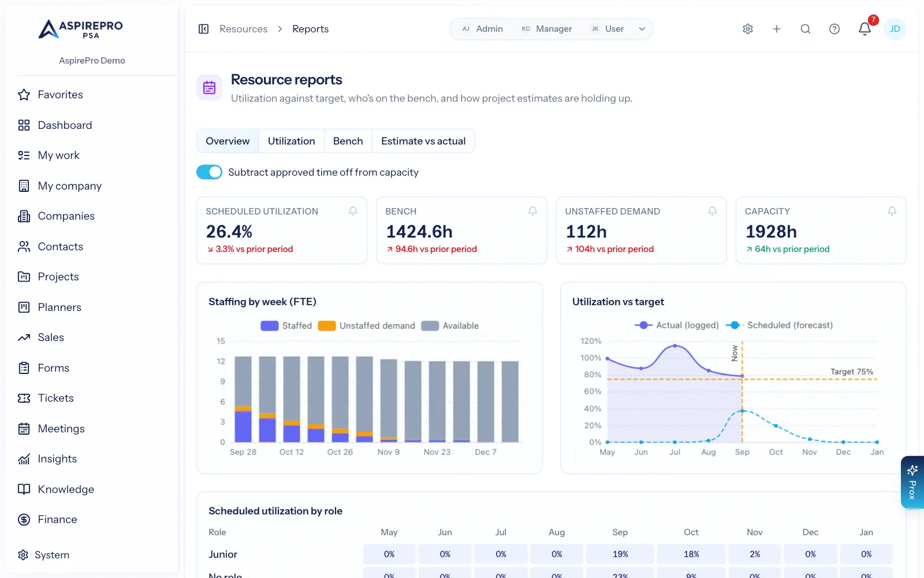The height and width of the screenshot is (578, 924).
Task: Collapse the sidebar panel icon
Action: tap(203, 29)
